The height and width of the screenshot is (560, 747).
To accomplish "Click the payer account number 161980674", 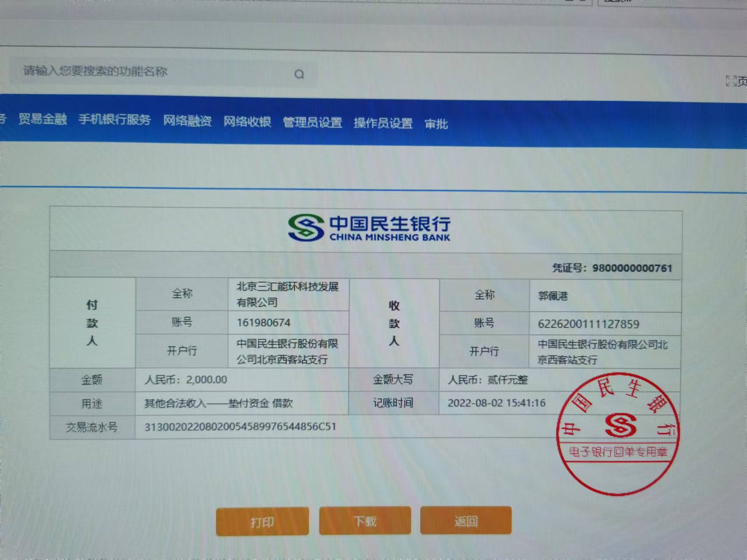I will click(264, 323).
